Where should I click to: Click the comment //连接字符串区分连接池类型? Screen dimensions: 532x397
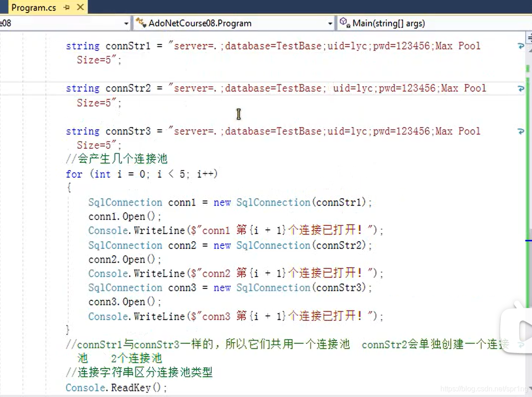pos(139,372)
